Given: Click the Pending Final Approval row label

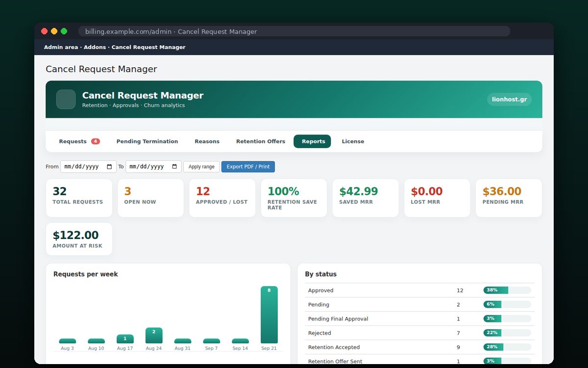Looking at the screenshot, I should tap(338, 319).
